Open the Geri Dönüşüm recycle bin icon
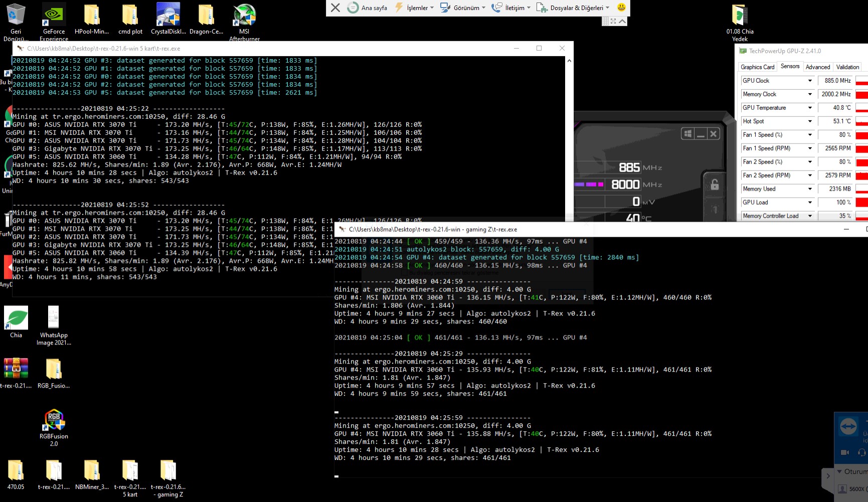 (16, 21)
